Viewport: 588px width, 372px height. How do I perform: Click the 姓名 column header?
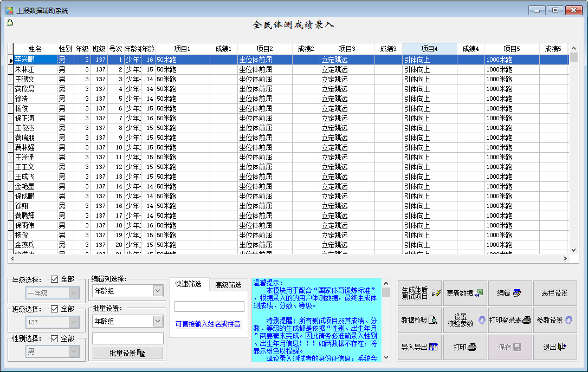point(35,49)
